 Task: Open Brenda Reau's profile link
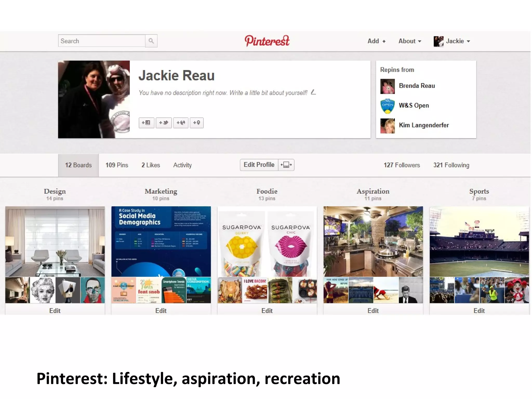pyautogui.click(x=417, y=86)
